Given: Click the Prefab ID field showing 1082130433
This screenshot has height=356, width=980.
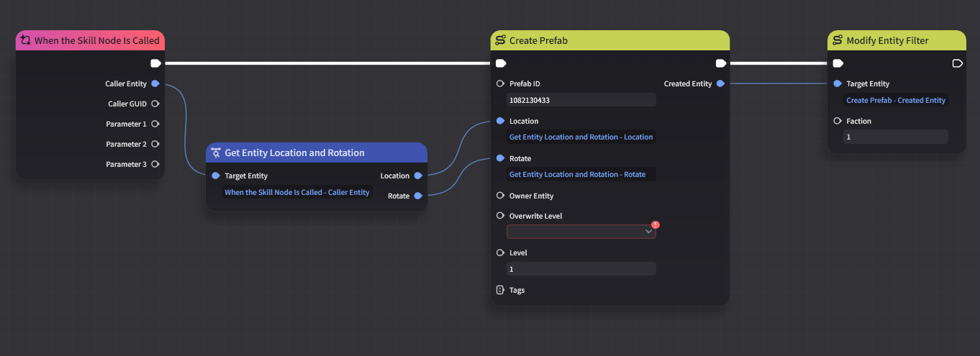Looking at the screenshot, I should tap(581, 100).
